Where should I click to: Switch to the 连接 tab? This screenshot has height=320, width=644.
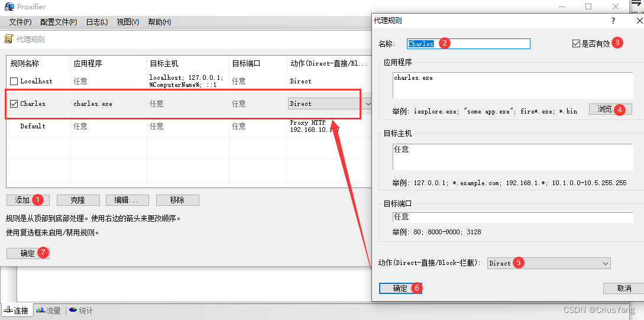[17, 310]
